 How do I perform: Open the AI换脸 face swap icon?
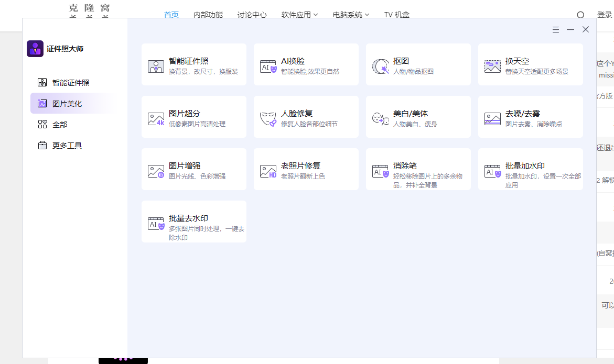[x=268, y=66]
